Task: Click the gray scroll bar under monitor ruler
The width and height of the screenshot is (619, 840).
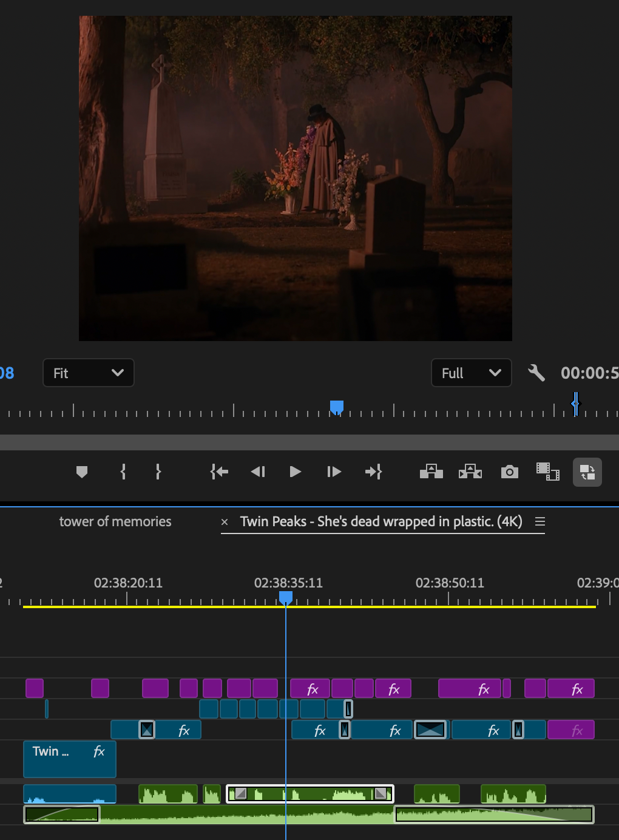Action: (x=309, y=442)
